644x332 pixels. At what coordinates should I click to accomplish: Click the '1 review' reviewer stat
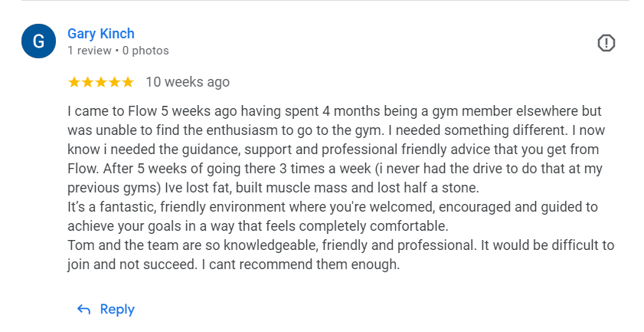89,51
